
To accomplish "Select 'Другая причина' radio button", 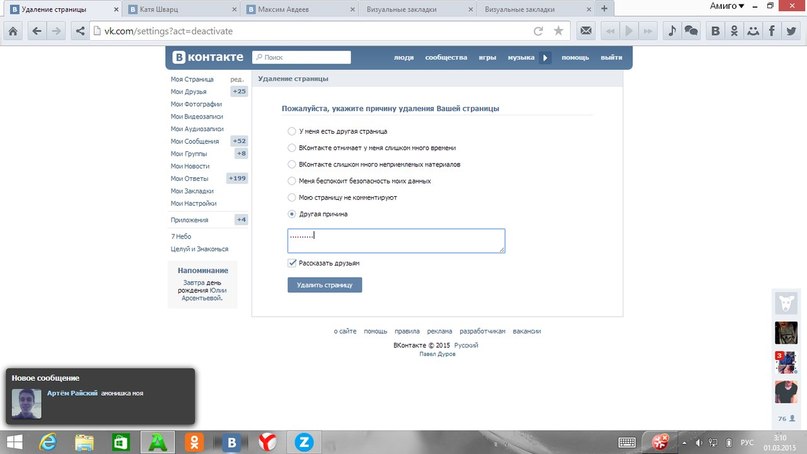I will (x=292, y=214).
